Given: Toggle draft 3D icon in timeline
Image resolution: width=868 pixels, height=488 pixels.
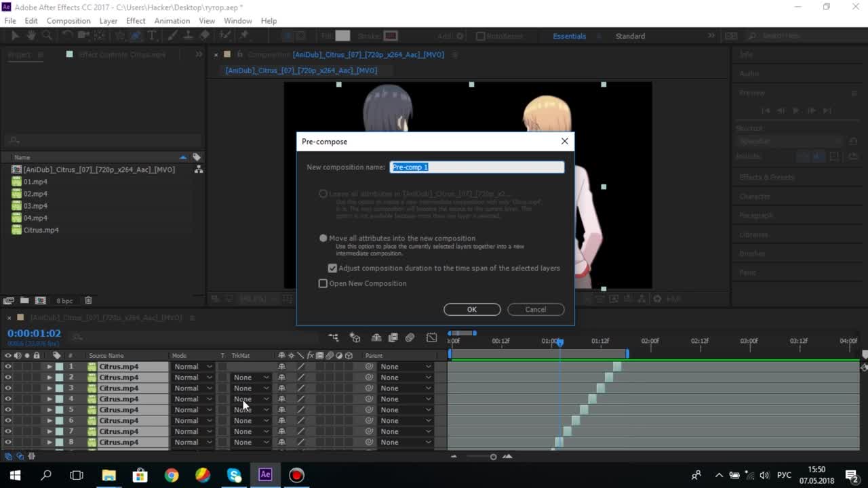Looking at the screenshot, I should click(x=355, y=338).
